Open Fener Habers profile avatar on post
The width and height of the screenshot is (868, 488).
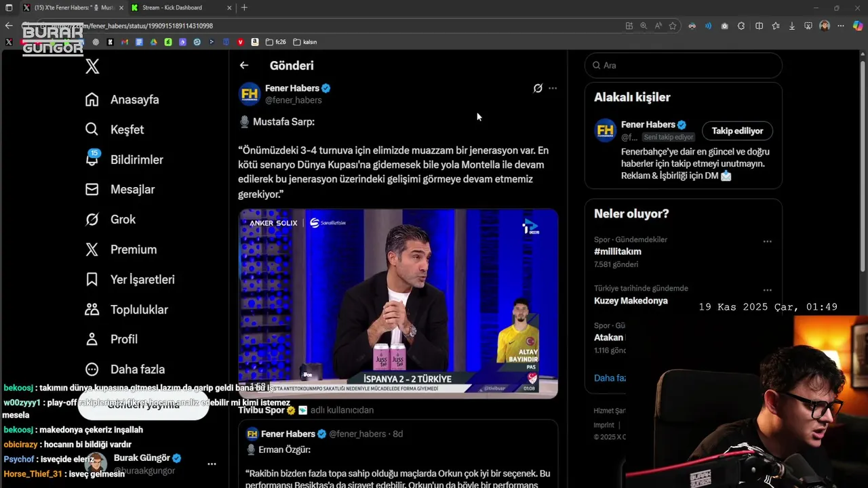coord(250,94)
